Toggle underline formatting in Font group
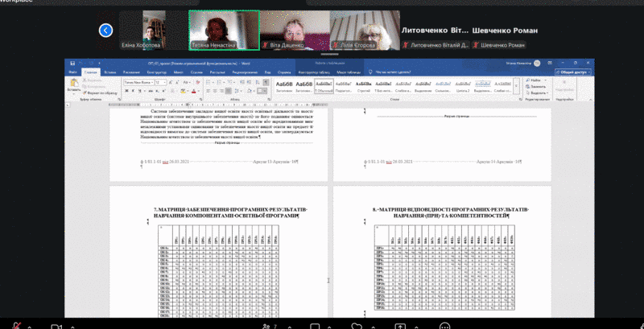This screenshot has width=644, height=329. pyautogui.click(x=139, y=91)
